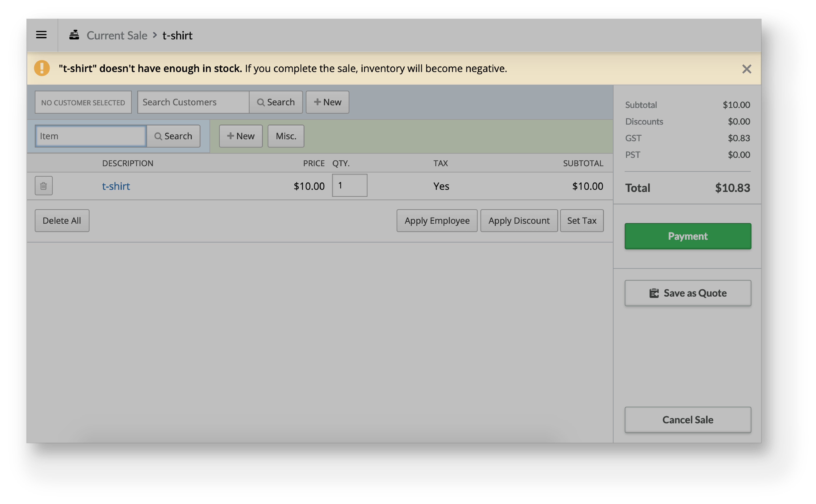
Task: Click Apply Employee
Action: click(x=437, y=221)
